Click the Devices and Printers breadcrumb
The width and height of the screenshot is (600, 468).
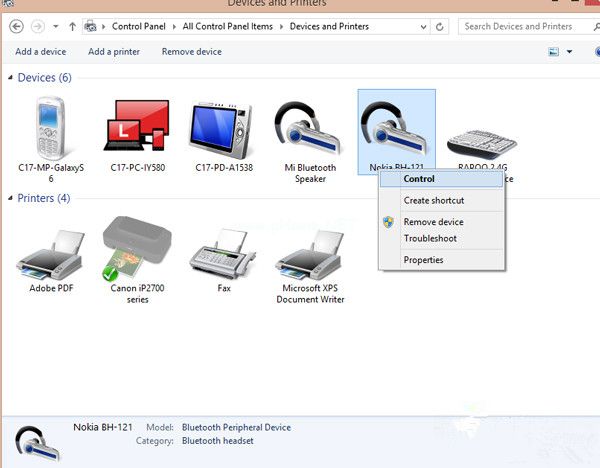[x=329, y=26]
